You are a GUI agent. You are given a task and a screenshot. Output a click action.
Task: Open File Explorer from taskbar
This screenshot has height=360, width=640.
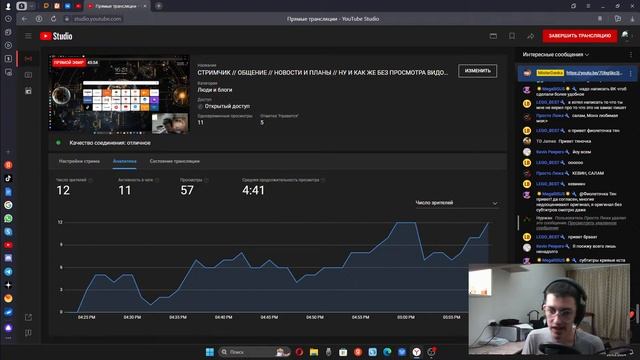(x=313, y=352)
